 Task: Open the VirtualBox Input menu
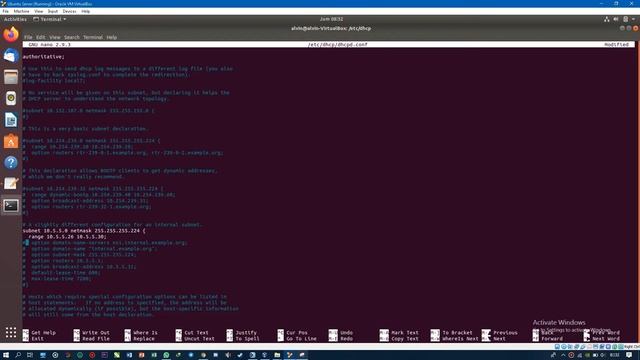pos(53,11)
